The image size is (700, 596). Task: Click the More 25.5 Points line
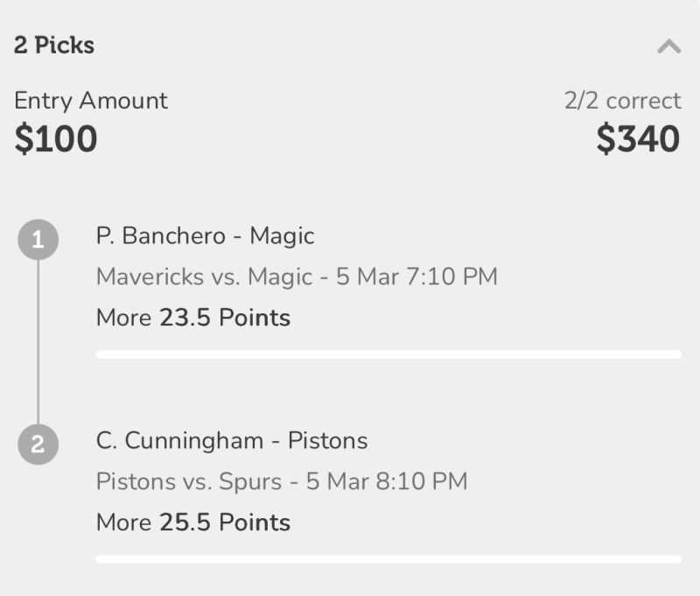point(193,522)
